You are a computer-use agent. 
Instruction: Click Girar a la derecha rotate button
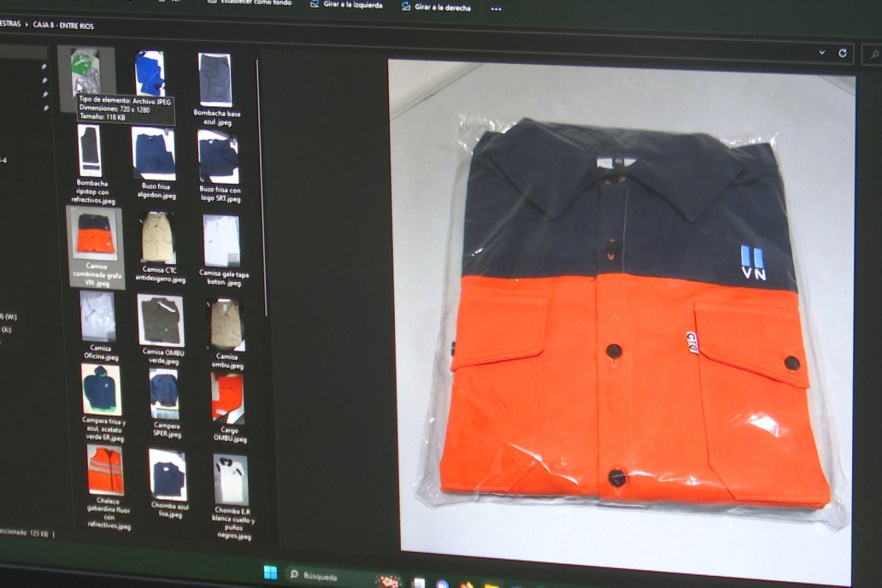(436, 7)
